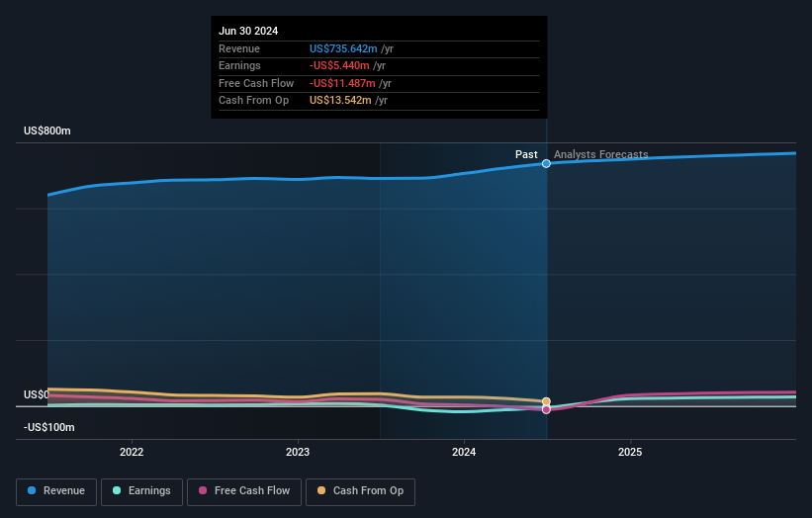Viewport: 812px width, 518px height.
Task: Click the US$800m y-axis label
Action: pos(47,130)
